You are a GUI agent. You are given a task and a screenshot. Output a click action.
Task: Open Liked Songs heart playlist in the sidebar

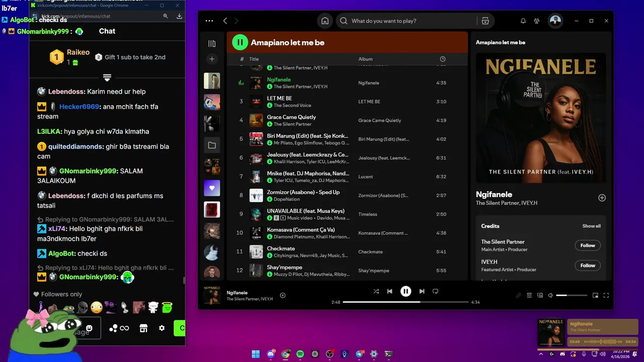coord(212,188)
